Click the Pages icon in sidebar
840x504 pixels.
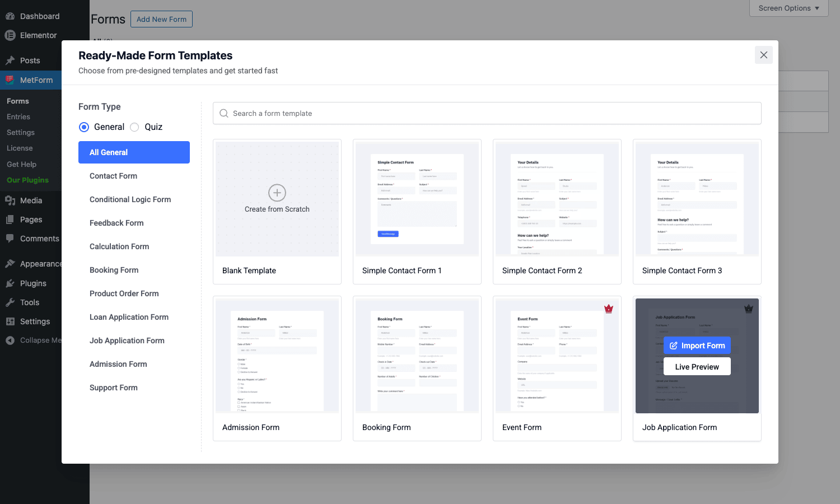tap(10, 220)
